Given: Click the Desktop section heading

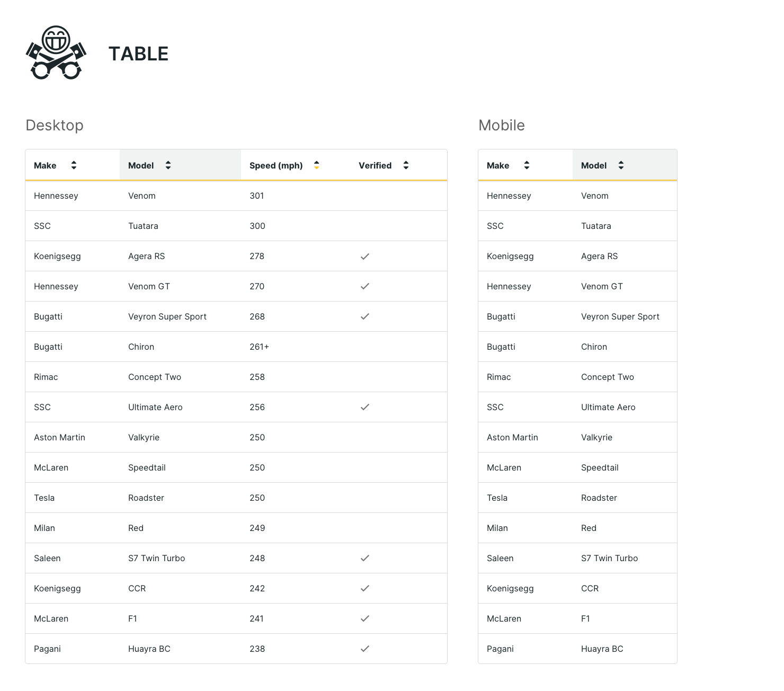Looking at the screenshot, I should pos(55,126).
